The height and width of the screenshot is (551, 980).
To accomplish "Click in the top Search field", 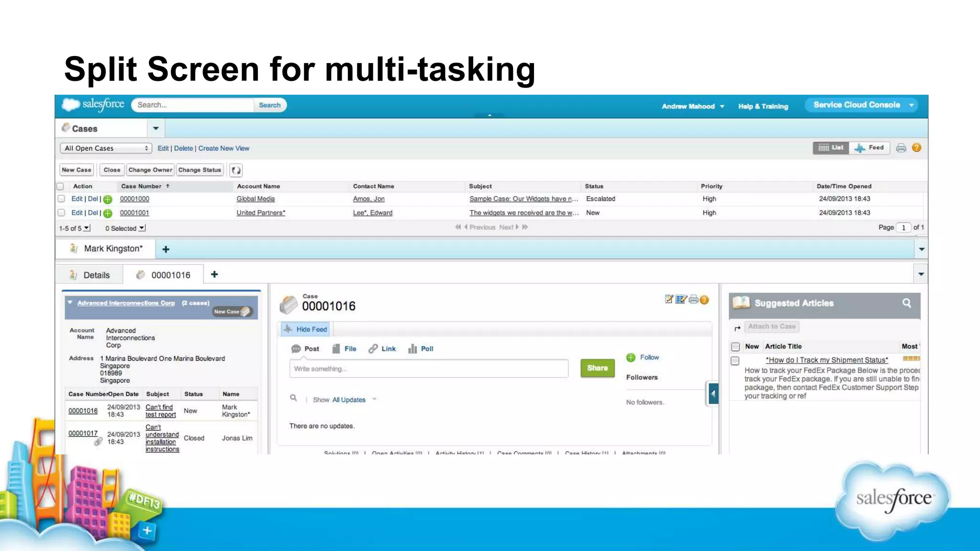I will 192,105.
